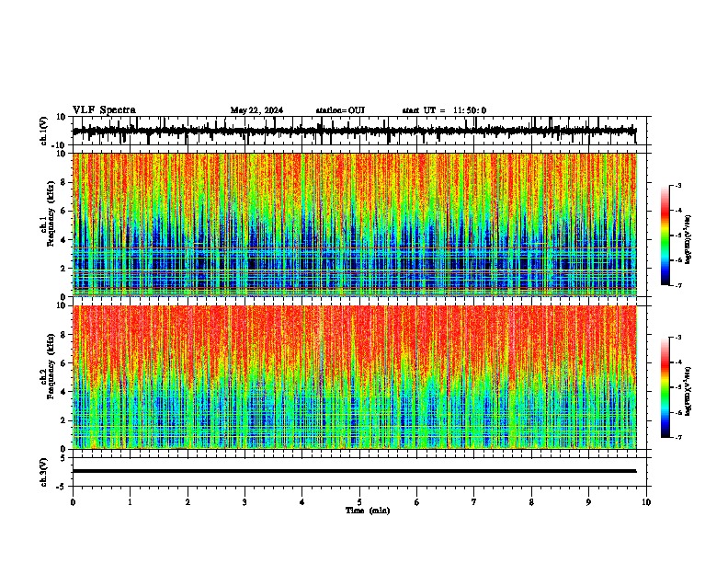Viewport: 728px width, 563px height.
Task: Click the ch.1 spectrogram color bar
Action: [665, 236]
